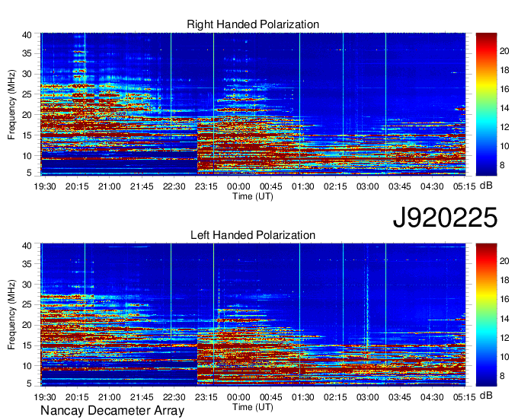Click the 'dB' label beside top color bar

[x=486, y=186]
